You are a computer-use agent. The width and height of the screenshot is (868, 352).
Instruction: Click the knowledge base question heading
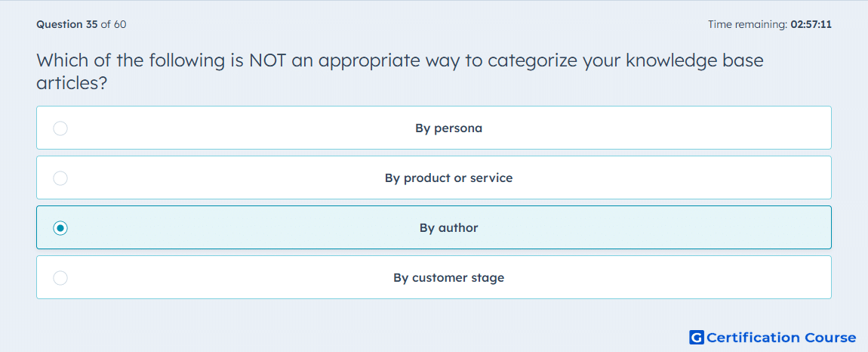point(400,72)
